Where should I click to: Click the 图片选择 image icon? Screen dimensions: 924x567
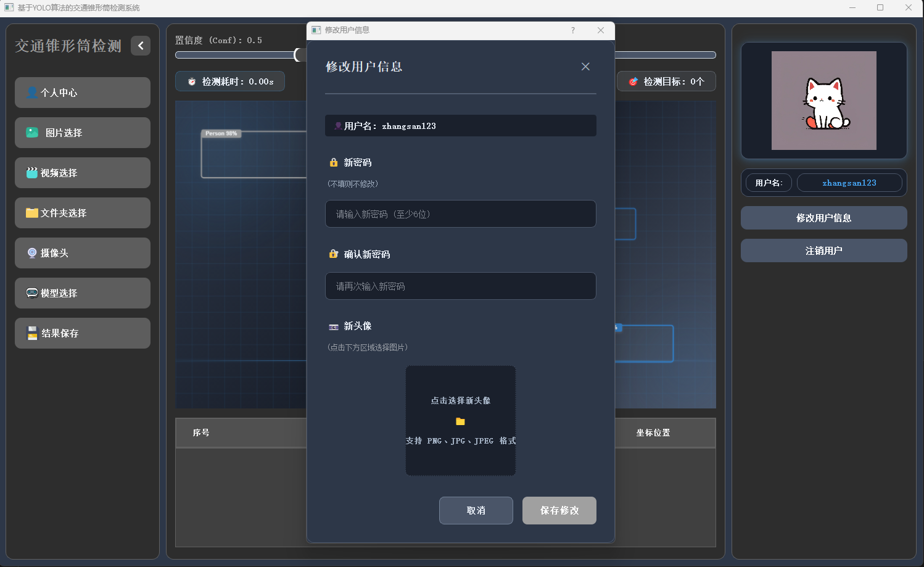(x=32, y=133)
